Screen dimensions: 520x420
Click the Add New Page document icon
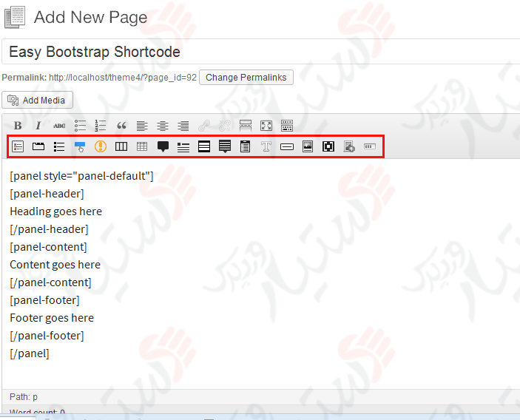point(15,17)
